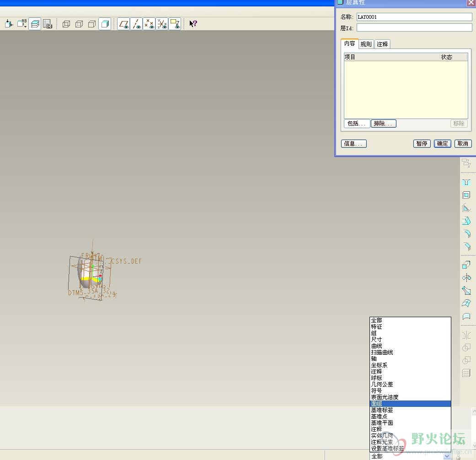Screen dimensions: 476x460
Task: Select the Hole tool in right toolbar
Action: pos(466,182)
